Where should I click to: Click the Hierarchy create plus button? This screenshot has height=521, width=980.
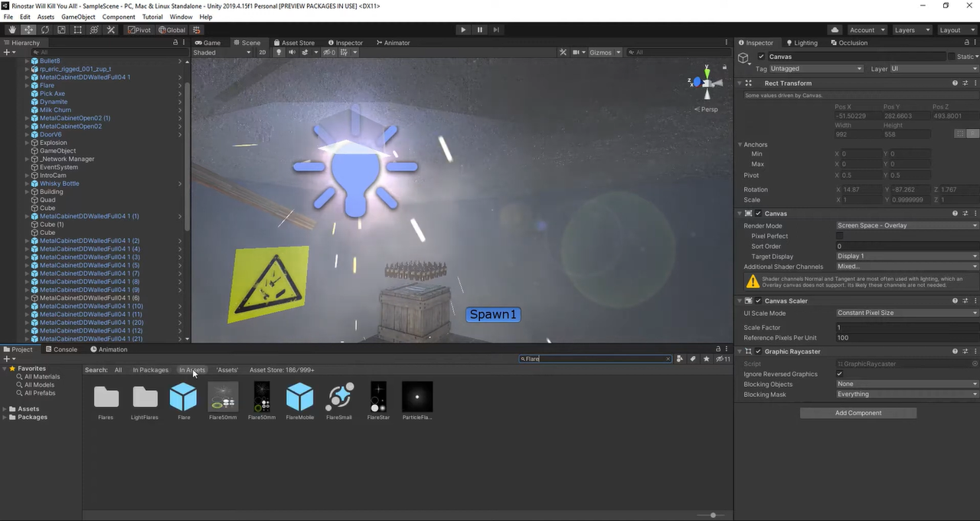tap(6, 52)
